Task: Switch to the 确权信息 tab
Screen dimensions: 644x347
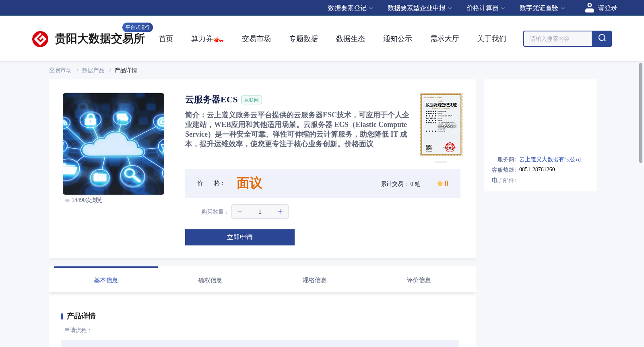Action: [x=210, y=280]
